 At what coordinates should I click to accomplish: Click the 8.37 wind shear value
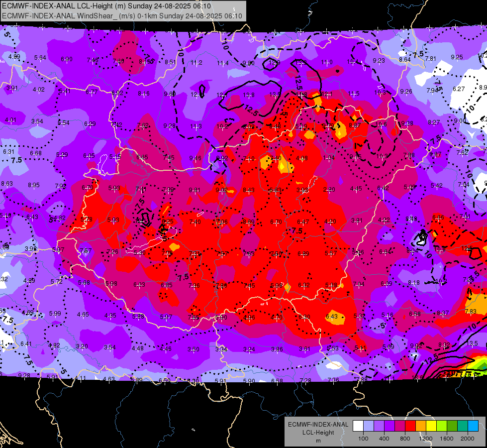pyautogui.click(x=443, y=313)
